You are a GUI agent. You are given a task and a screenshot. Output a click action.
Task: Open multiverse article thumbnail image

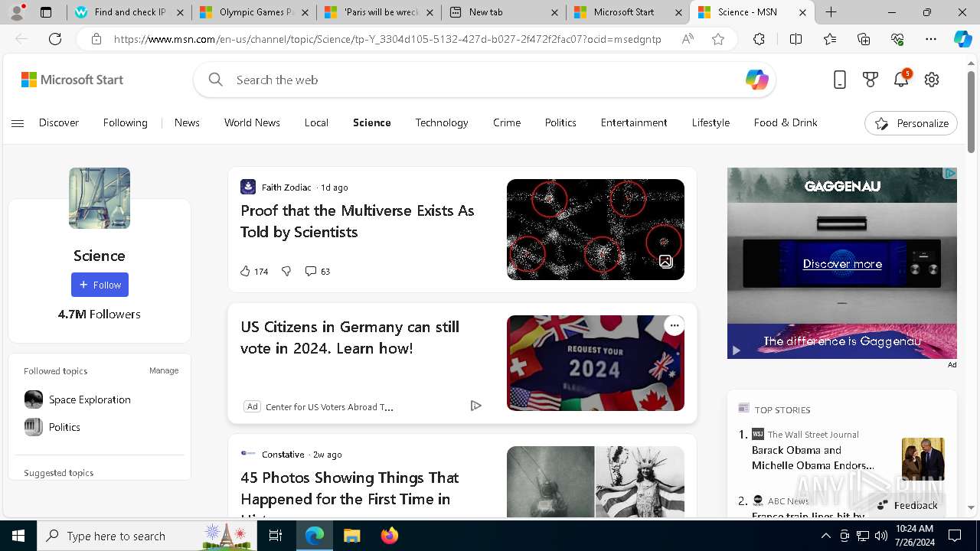596,230
